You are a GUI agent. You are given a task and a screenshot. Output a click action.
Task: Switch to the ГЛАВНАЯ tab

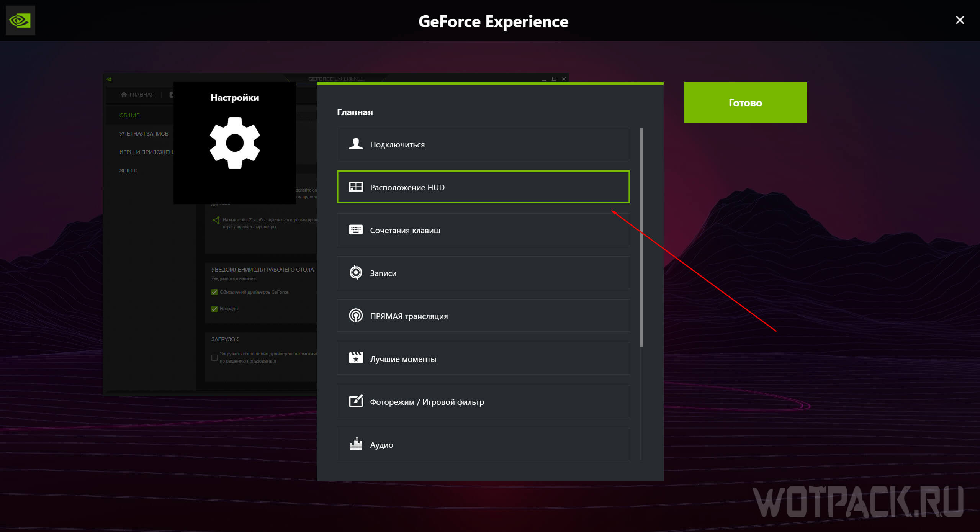pos(138,95)
